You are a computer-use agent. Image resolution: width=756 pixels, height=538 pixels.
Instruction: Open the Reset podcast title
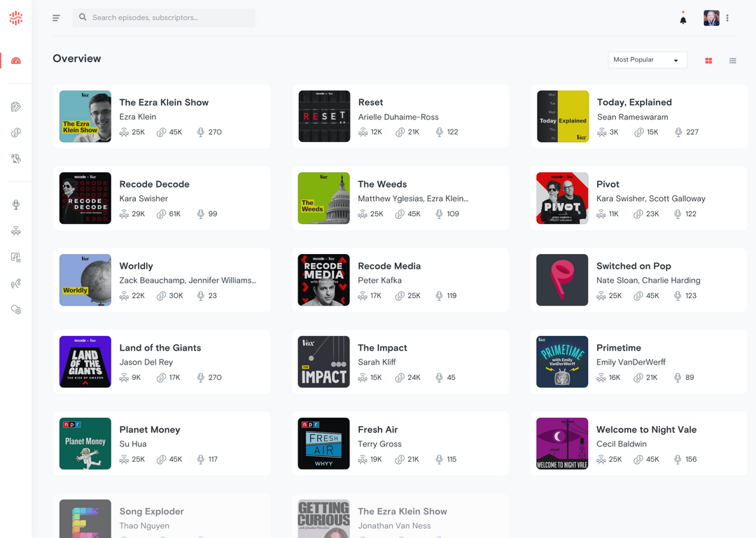(x=370, y=102)
